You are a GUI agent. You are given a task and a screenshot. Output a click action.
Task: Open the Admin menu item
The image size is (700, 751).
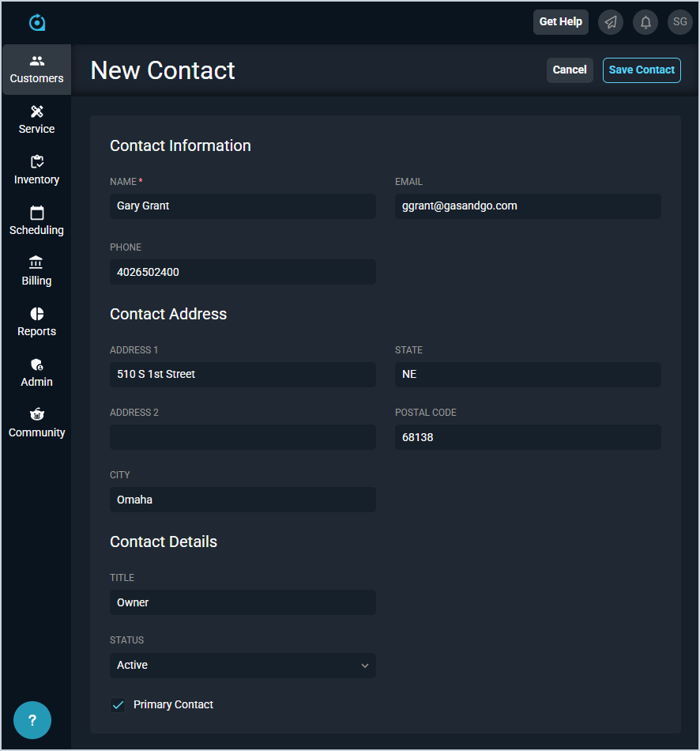36,373
